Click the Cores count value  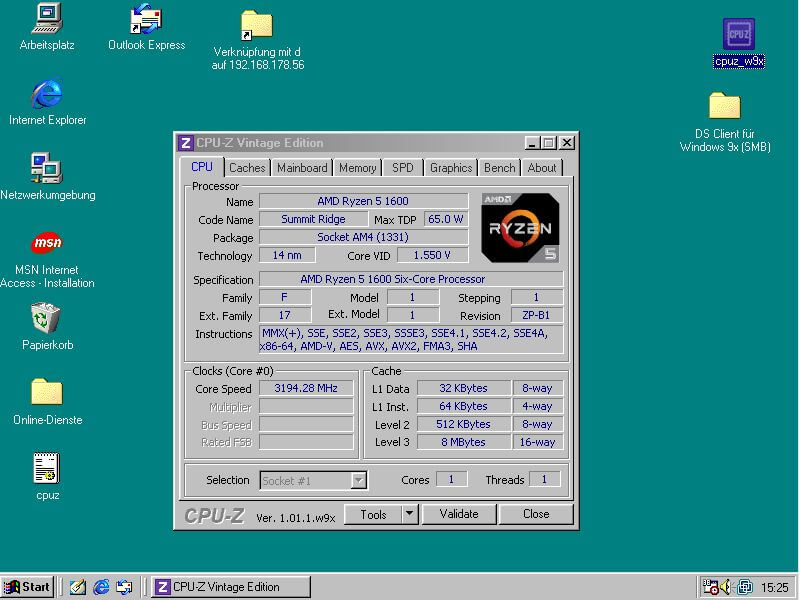tap(452, 480)
